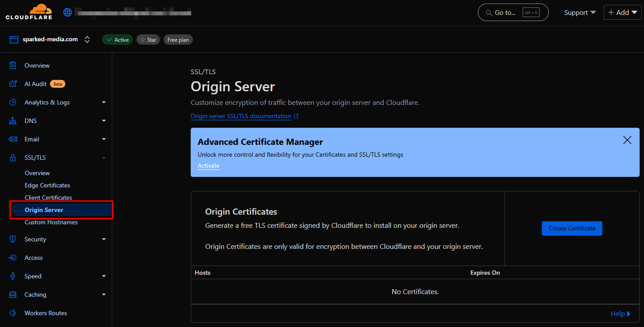This screenshot has height=327, width=644.
Task: Expand the Caching menu arrow
Action: coord(104,295)
